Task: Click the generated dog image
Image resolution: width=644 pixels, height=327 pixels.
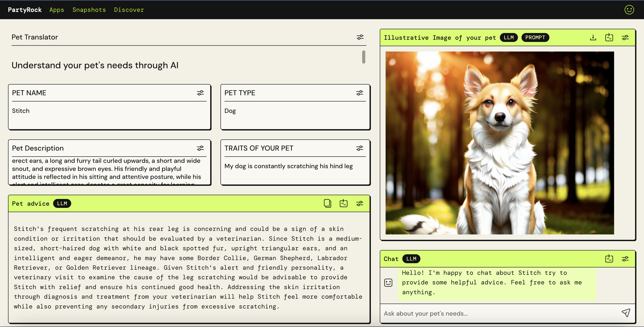Action: (x=499, y=143)
